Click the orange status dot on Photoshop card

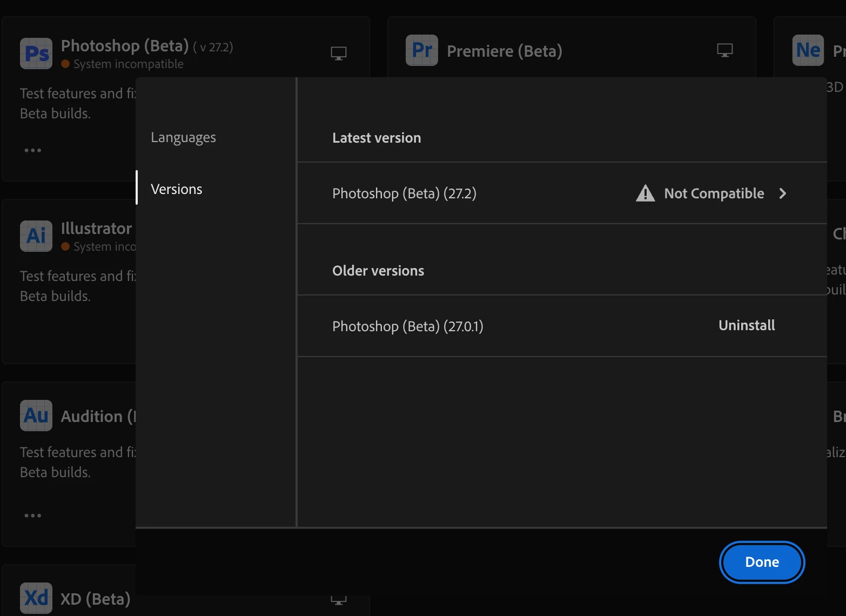tap(65, 64)
